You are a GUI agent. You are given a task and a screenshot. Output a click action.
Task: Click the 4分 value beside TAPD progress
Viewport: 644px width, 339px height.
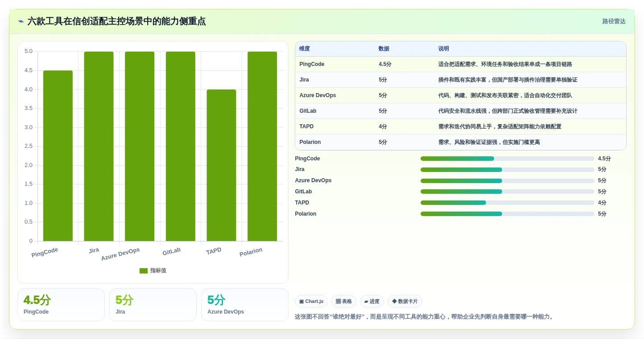(x=602, y=203)
